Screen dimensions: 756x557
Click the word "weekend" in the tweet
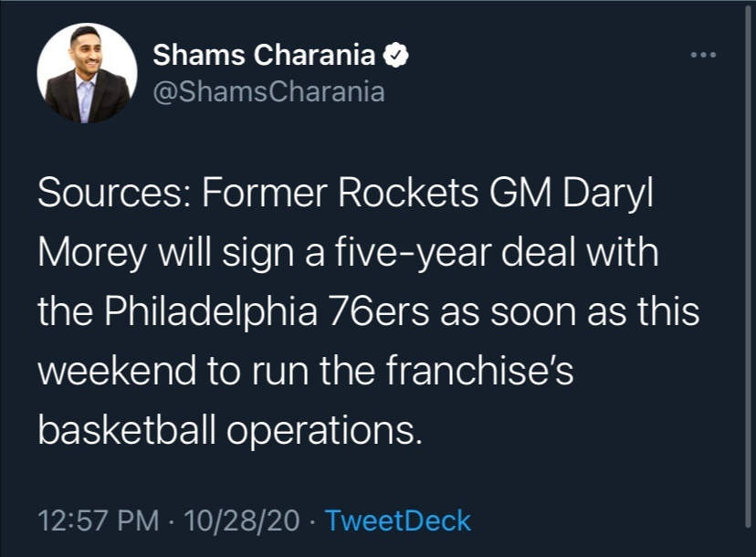tap(117, 371)
